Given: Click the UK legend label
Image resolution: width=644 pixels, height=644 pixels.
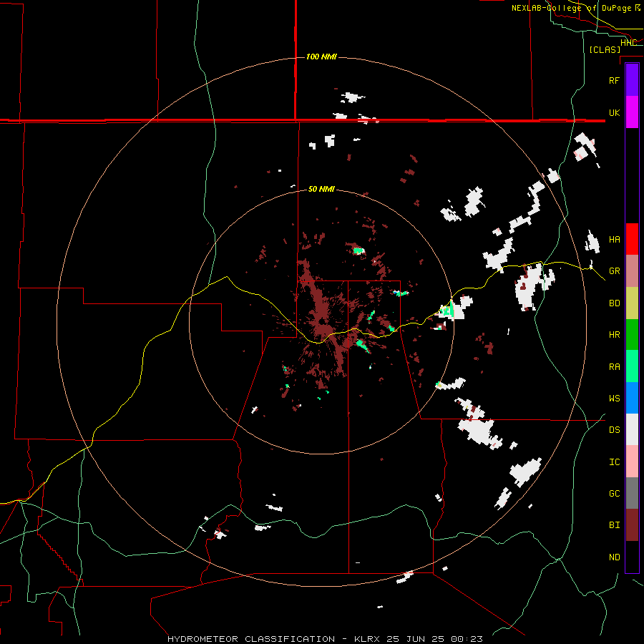Looking at the screenshot, I should 614,112.
